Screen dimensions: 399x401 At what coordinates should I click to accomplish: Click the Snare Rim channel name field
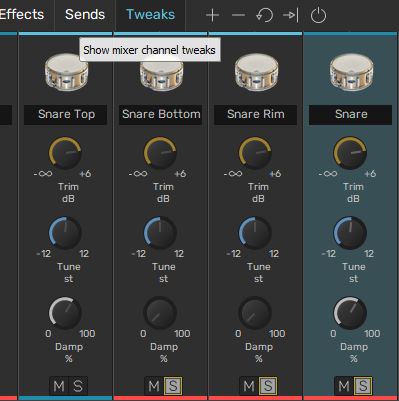coord(255,115)
